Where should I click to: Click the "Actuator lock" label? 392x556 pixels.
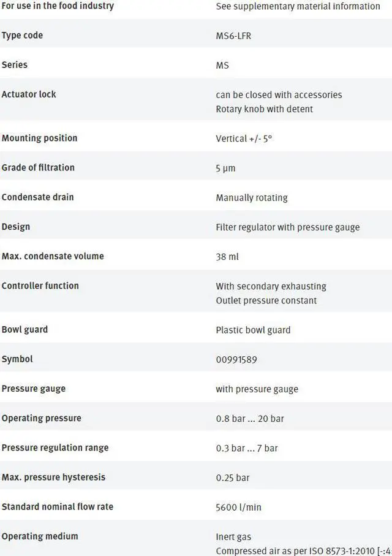point(29,94)
